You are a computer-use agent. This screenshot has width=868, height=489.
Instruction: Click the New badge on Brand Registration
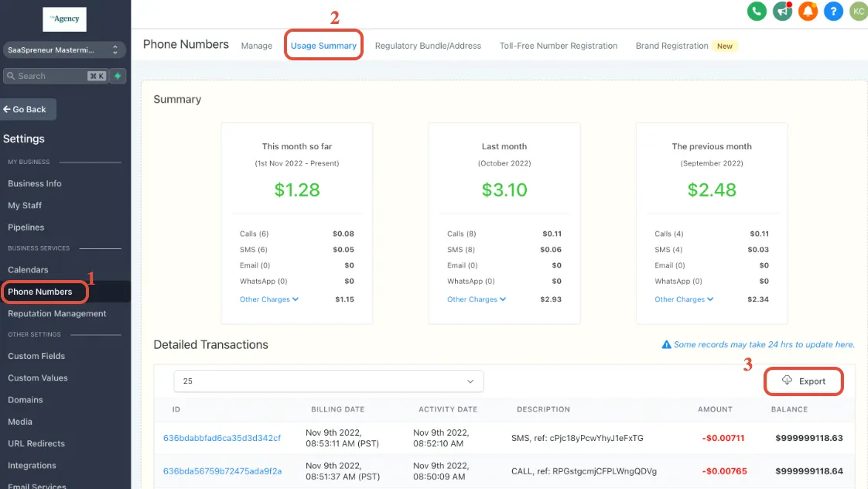(x=725, y=46)
